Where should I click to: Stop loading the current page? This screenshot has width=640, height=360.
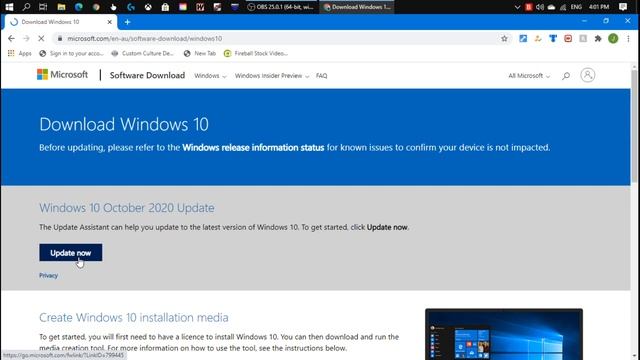pos(41,38)
